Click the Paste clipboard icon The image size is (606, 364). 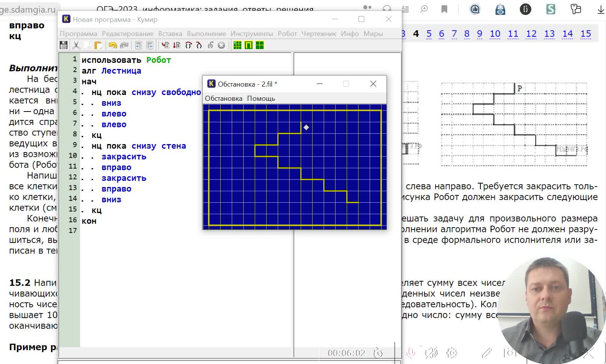click(x=98, y=45)
